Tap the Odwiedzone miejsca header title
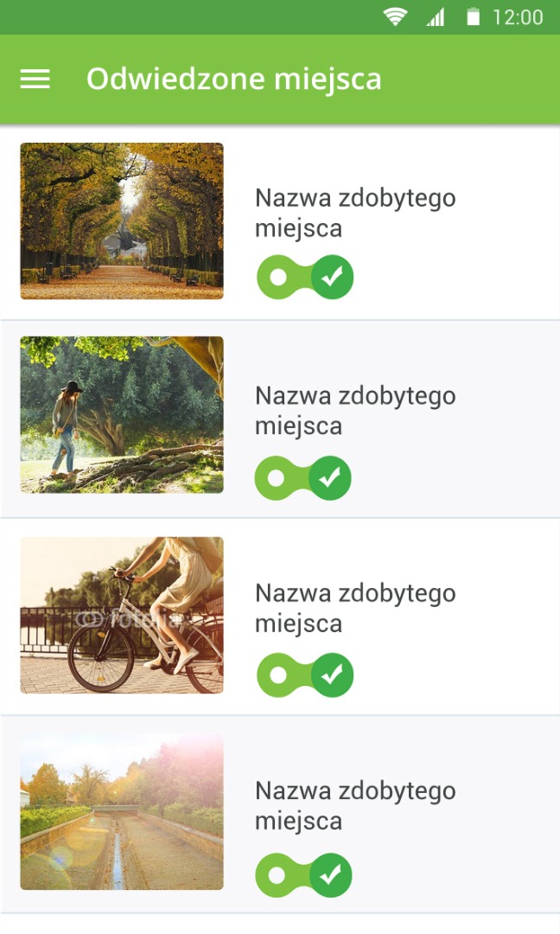This screenshot has width=560, height=934. (233, 80)
